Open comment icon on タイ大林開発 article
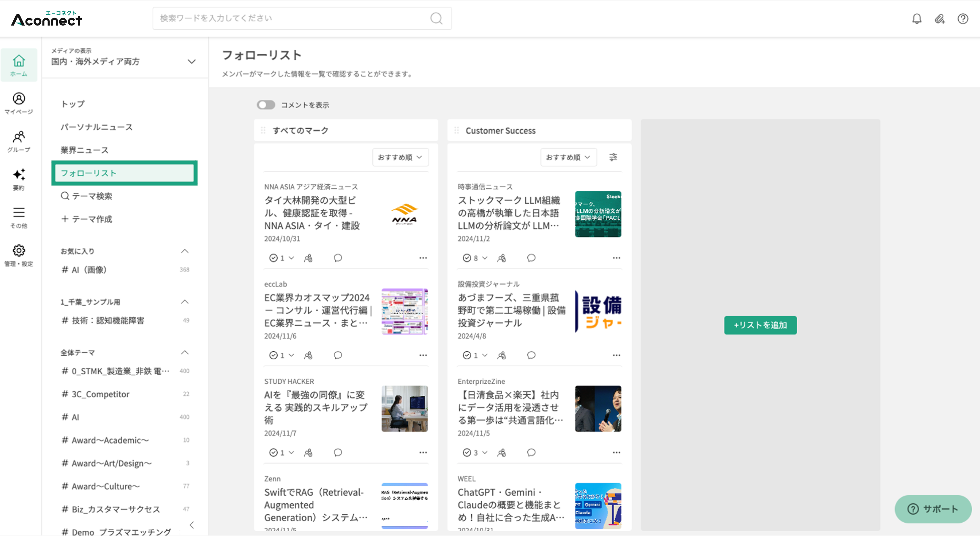This screenshot has width=980, height=536. 338,258
